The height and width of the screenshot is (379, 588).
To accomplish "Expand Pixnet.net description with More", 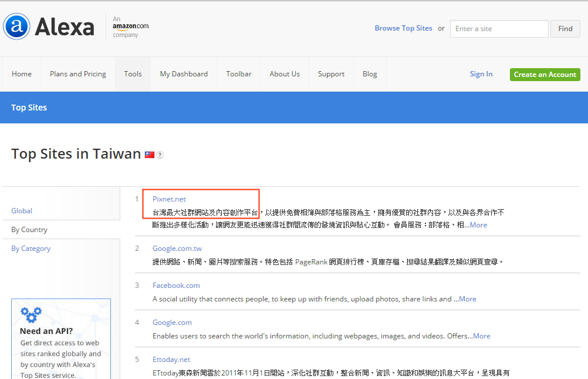I will pyautogui.click(x=478, y=225).
